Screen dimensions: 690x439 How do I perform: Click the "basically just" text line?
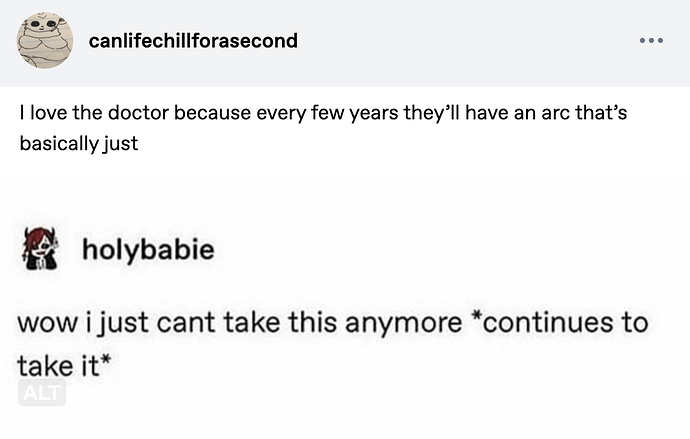click(79, 143)
